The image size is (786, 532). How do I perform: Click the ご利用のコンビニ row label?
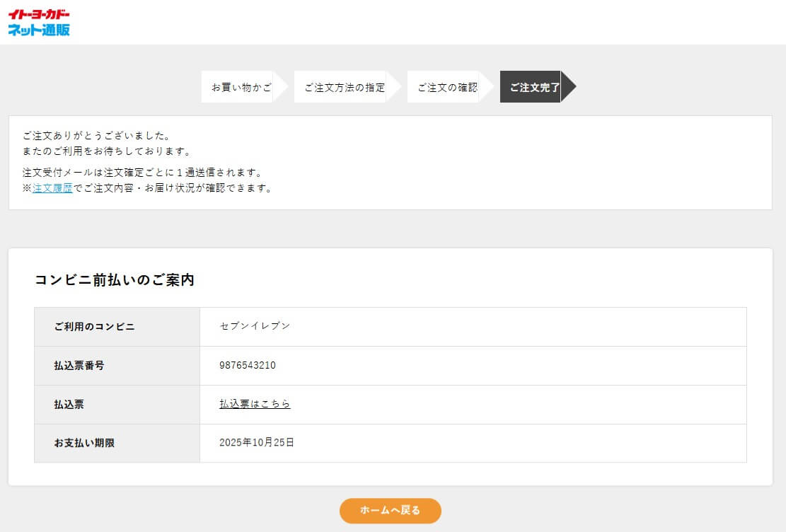[94, 326]
